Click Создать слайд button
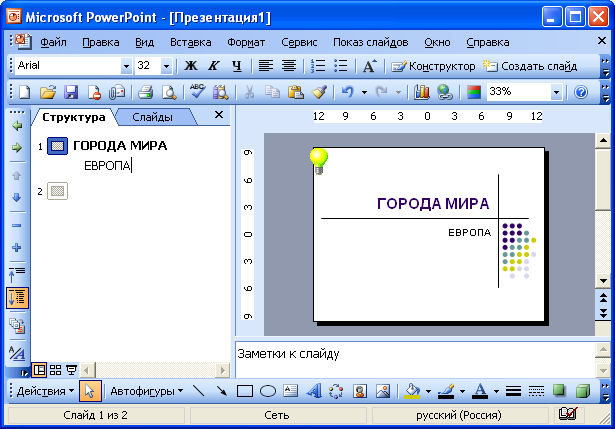The height and width of the screenshot is (429, 615). pyautogui.click(x=530, y=66)
